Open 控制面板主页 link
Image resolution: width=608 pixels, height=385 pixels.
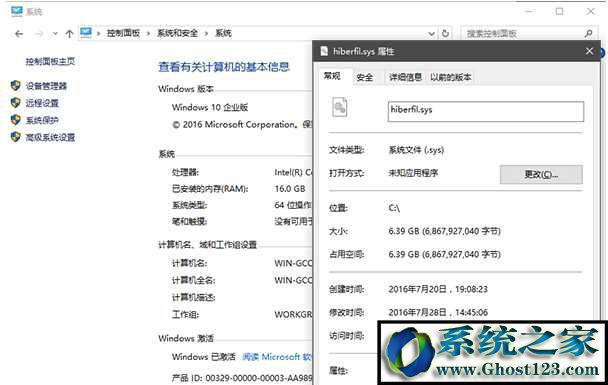click(x=50, y=61)
